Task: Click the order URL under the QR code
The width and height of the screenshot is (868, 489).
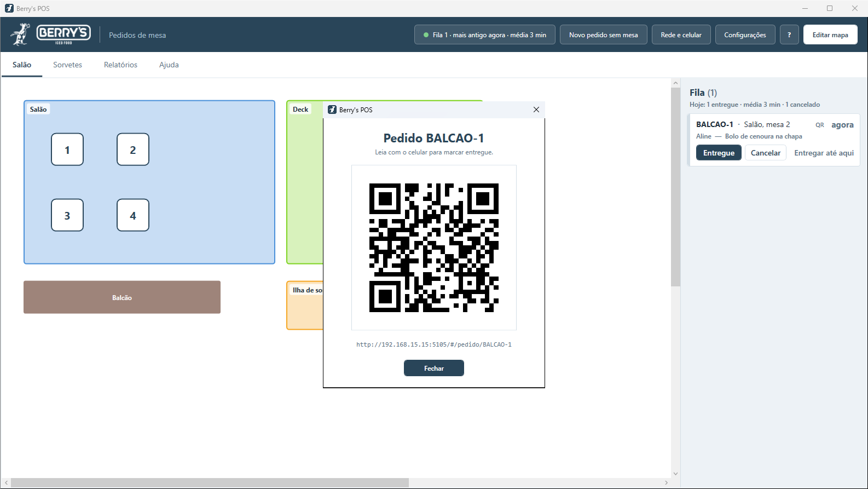Action: pos(434,344)
